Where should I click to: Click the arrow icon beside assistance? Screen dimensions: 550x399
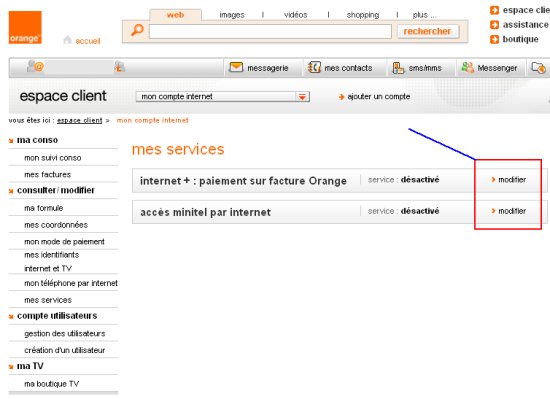click(494, 25)
